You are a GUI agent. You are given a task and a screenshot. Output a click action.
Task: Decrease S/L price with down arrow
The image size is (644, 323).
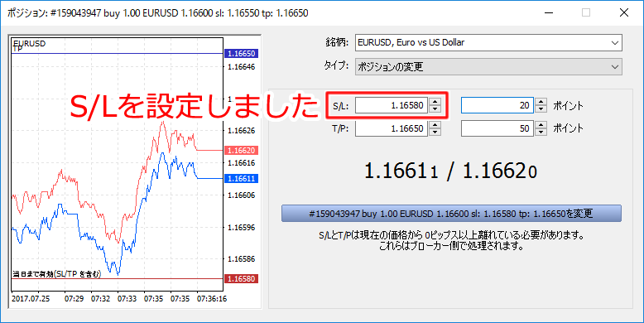tap(435, 108)
